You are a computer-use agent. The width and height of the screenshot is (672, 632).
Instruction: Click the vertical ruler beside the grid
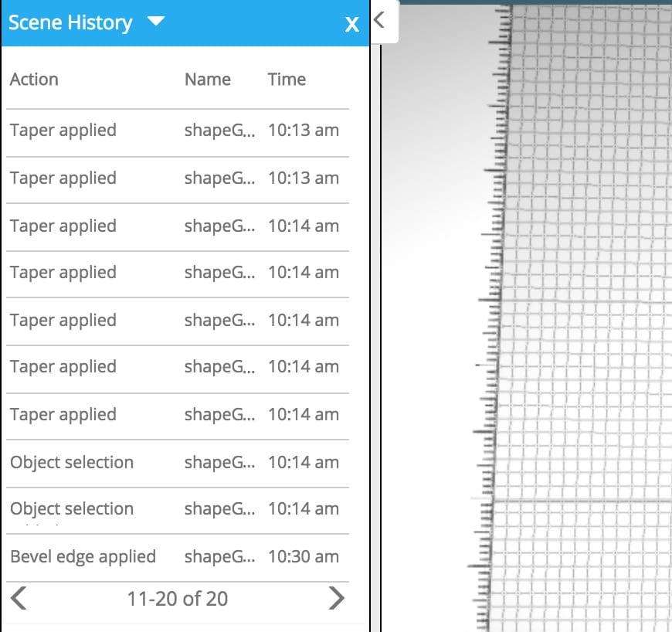[498, 309]
